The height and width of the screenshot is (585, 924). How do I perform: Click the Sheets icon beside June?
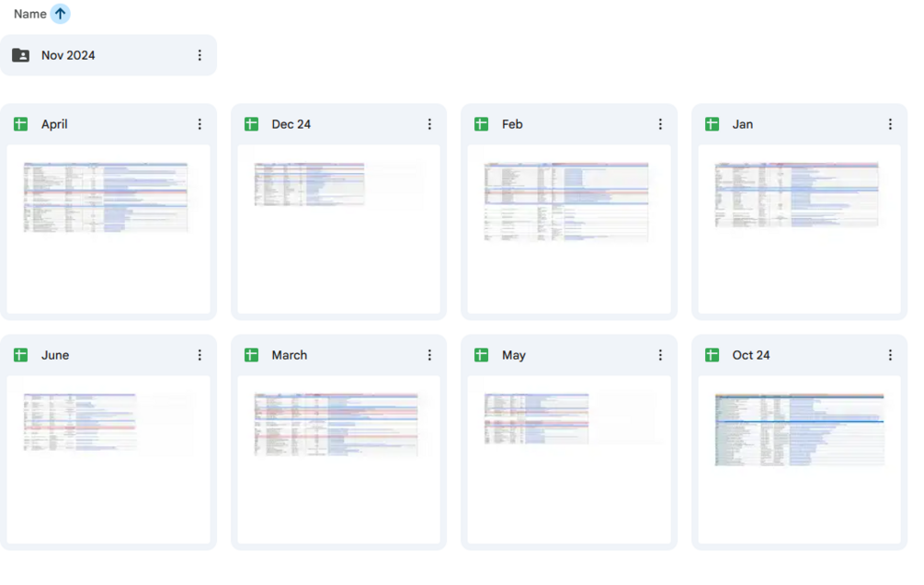pyautogui.click(x=21, y=355)
